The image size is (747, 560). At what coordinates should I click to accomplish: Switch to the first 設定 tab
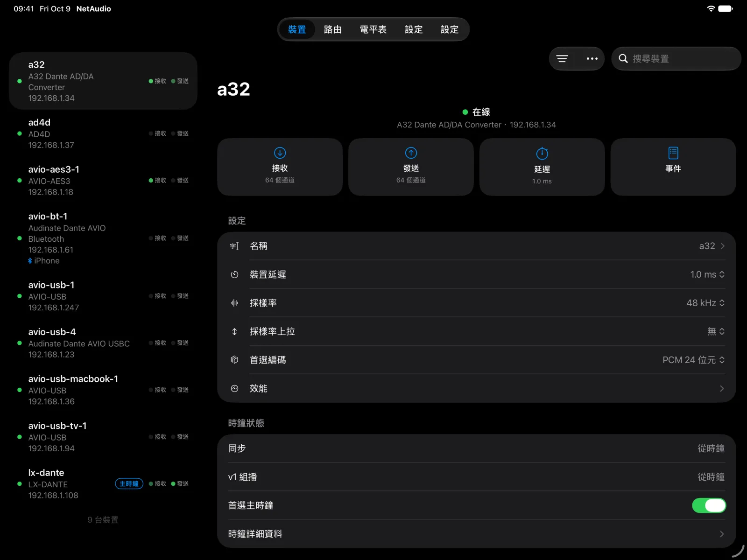click(x=414, y=29)
